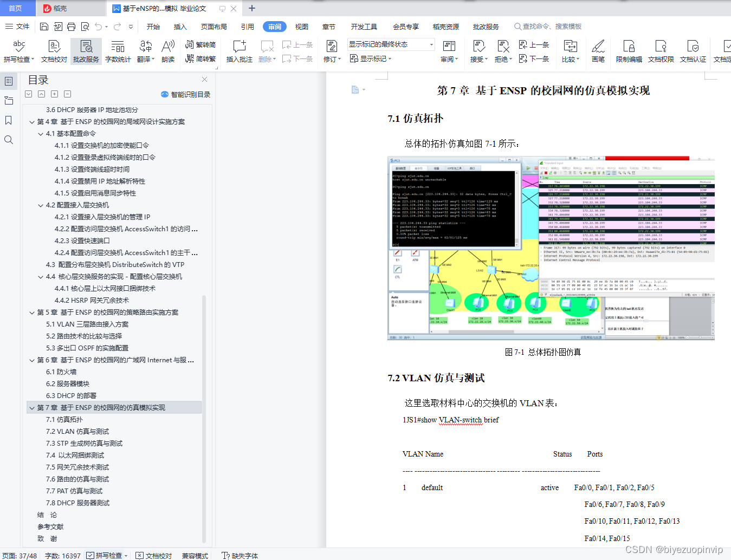The image size is (731, 560).
Task: Toggle 修订 track changes mode
Action: (x=331, y=51)
